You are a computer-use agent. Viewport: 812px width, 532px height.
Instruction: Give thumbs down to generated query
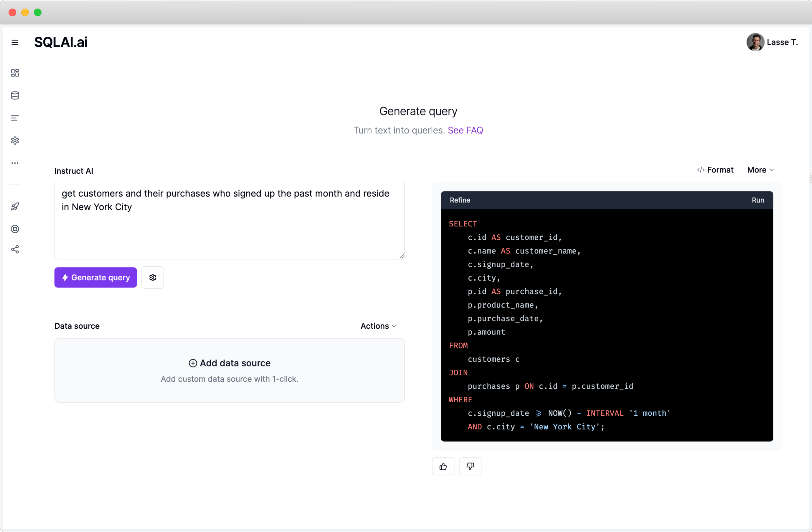(470, 466)
